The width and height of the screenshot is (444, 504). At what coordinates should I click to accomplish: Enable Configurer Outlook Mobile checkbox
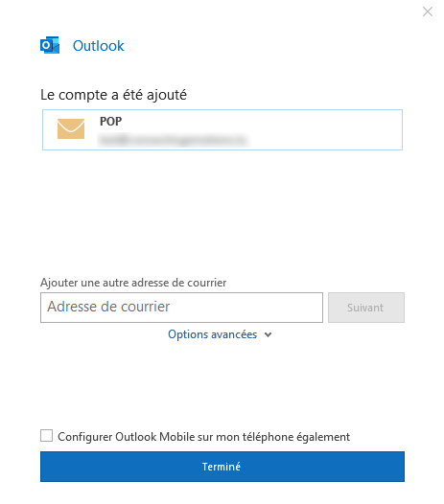pos(46,436)
